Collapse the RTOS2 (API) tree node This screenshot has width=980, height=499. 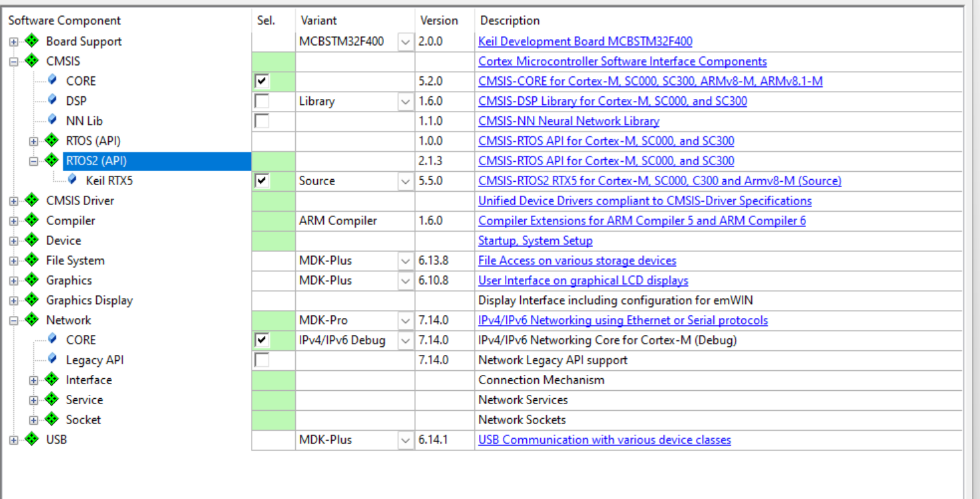coord(34,161)
